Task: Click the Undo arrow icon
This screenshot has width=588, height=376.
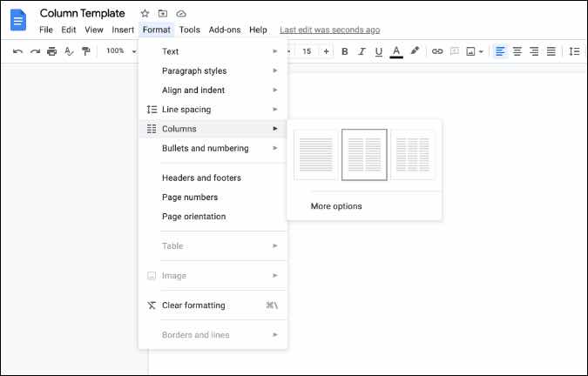Action: coord(17,51)
